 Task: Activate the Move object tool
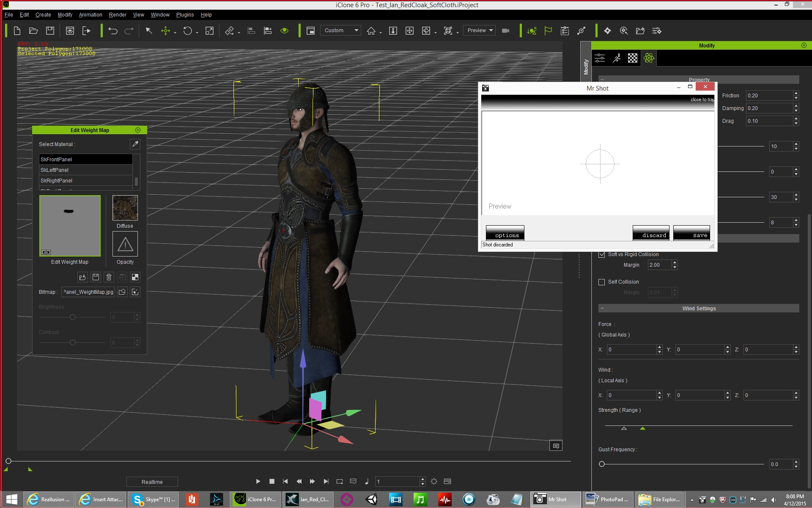click(165, 30)
